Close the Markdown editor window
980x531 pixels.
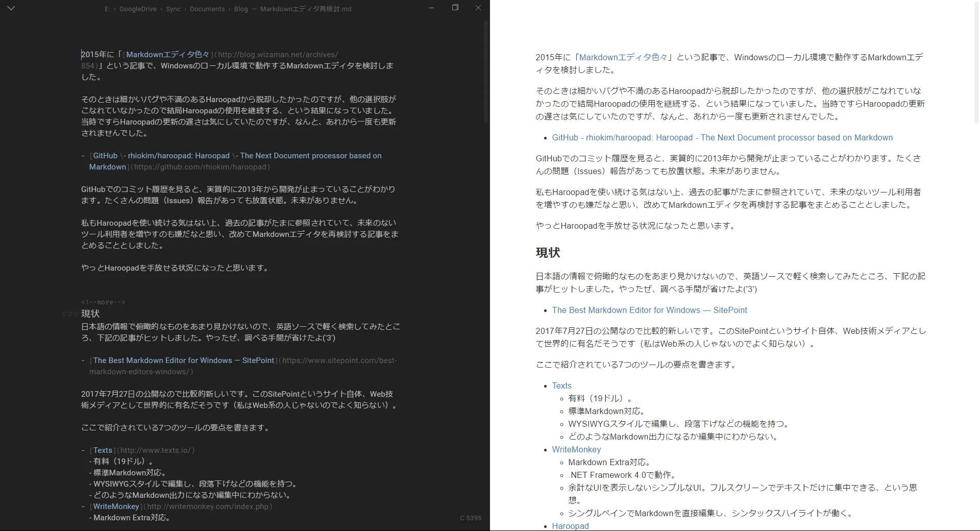coord(478,8)
